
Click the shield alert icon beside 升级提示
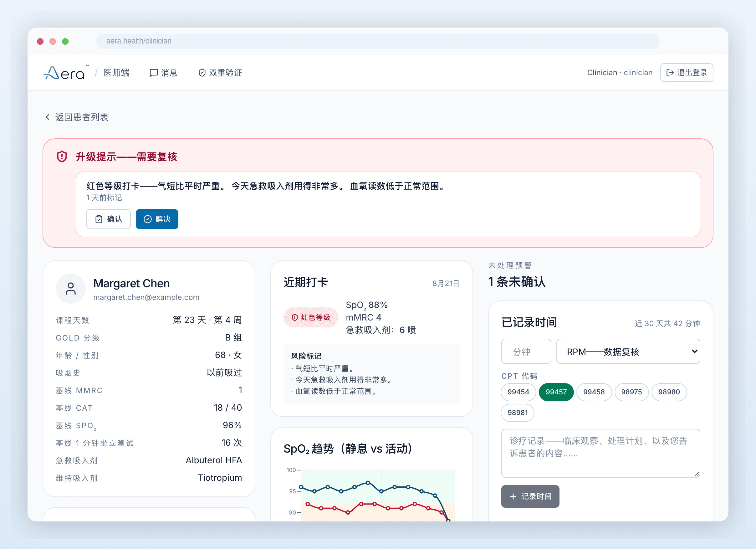[62, 156]
